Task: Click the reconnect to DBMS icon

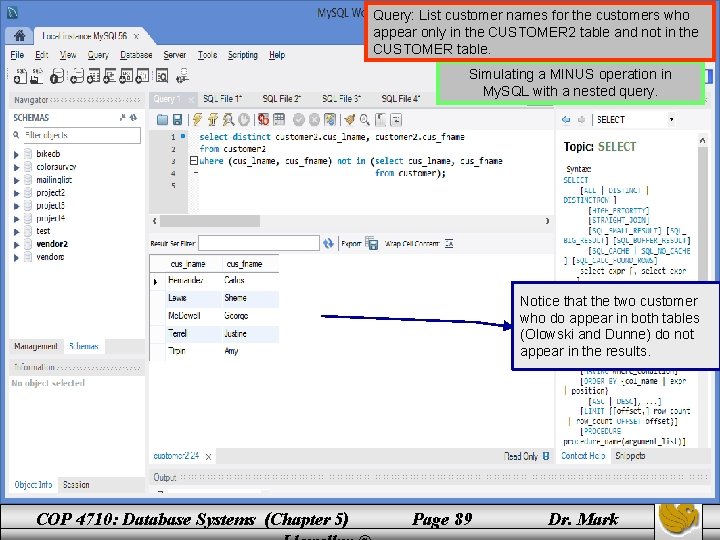Action: pos(182,76)
